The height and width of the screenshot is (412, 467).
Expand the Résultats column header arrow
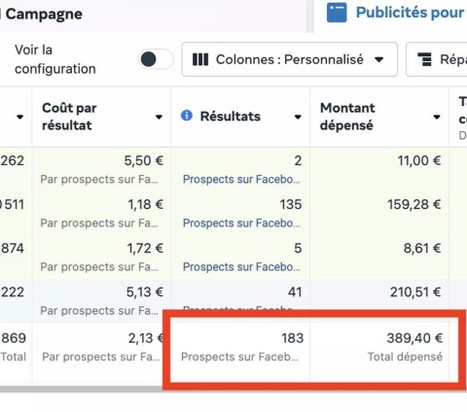click(298, 117)
